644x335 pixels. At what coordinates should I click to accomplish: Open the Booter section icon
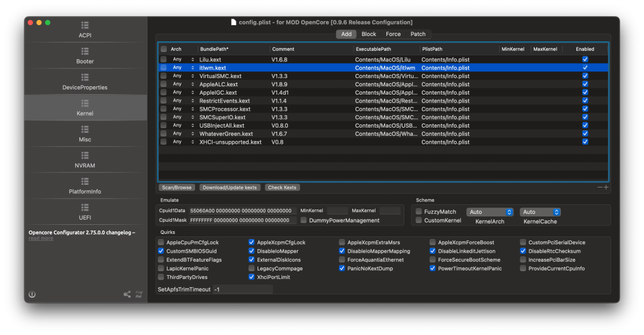click(x=85, y=51)
